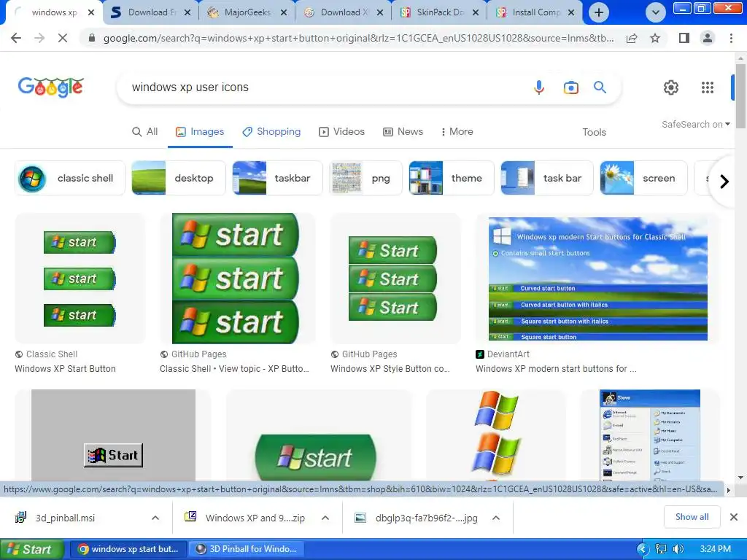The height and width of the screenshot is (560, 747).
Task: Expand the More search options menu
Action: pos(457,132)
